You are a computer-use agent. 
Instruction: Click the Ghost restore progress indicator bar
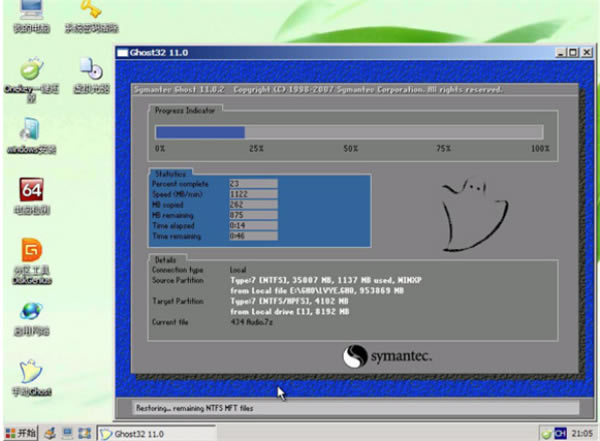[348, 132]
